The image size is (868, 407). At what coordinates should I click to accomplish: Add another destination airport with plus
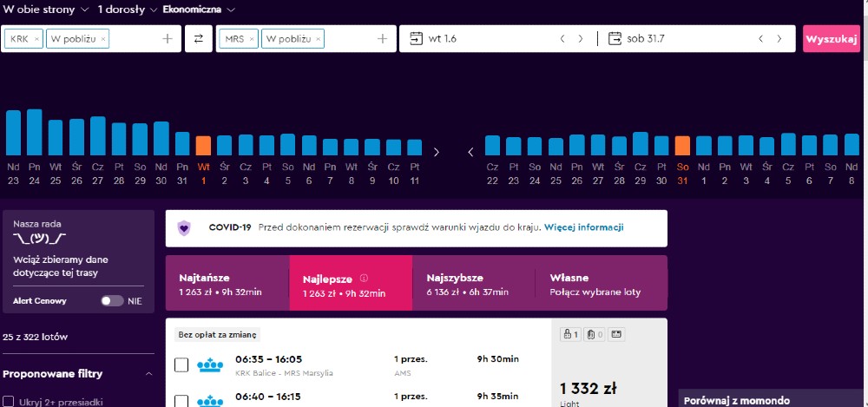[x=382, y=39]
